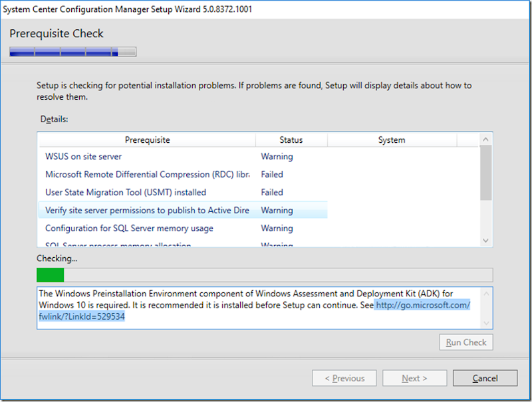Open the go.microsoft.com fwlink hyperlink
The width and height of the screenshot is (532, 402).
423,306
